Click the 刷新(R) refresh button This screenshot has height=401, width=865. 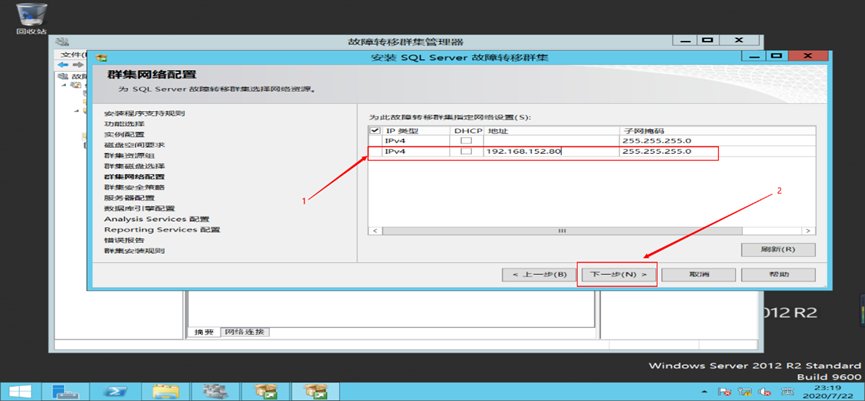pyautogui.click(x=778, y=249)
